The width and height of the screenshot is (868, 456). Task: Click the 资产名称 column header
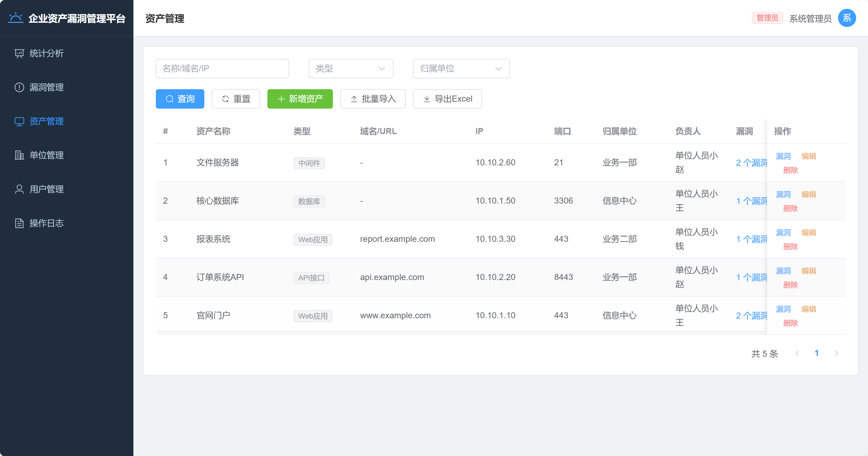point(213,131)
